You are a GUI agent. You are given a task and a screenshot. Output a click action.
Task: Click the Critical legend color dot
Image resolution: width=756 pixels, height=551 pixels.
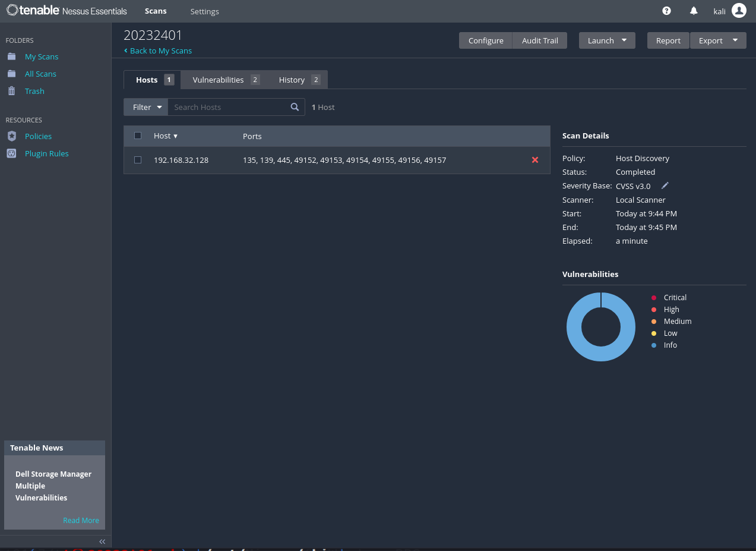tap(654, 298)
